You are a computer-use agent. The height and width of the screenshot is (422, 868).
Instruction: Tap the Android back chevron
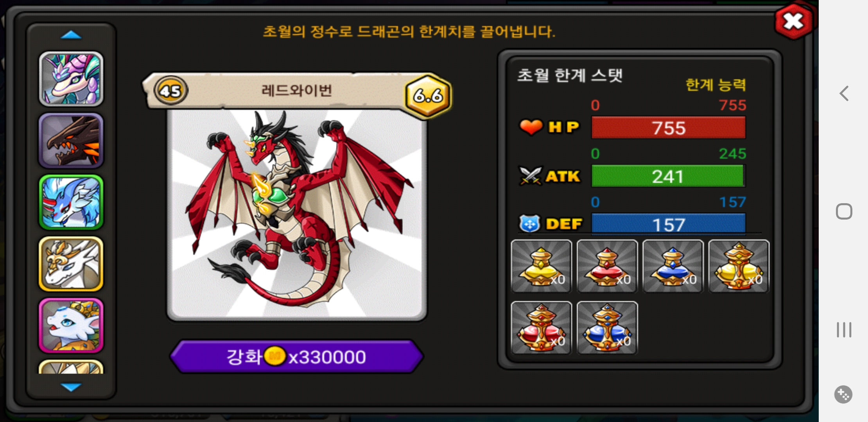click(x=844, y=93)
